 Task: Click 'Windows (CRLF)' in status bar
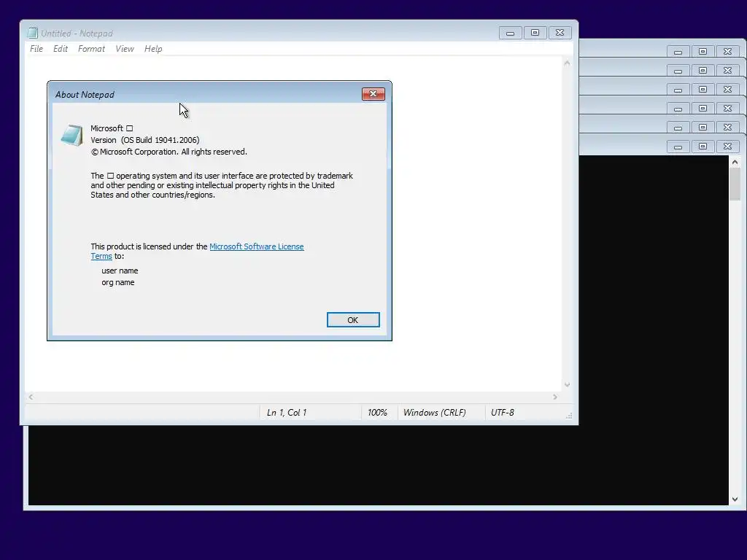click(x=435, y=413)
